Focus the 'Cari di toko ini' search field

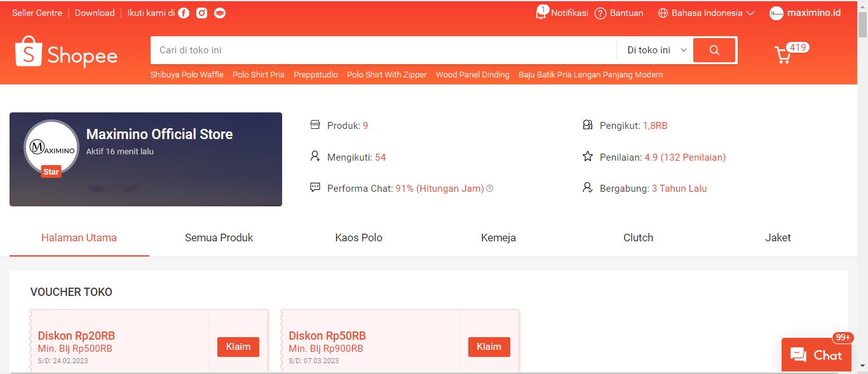(383, 50)
